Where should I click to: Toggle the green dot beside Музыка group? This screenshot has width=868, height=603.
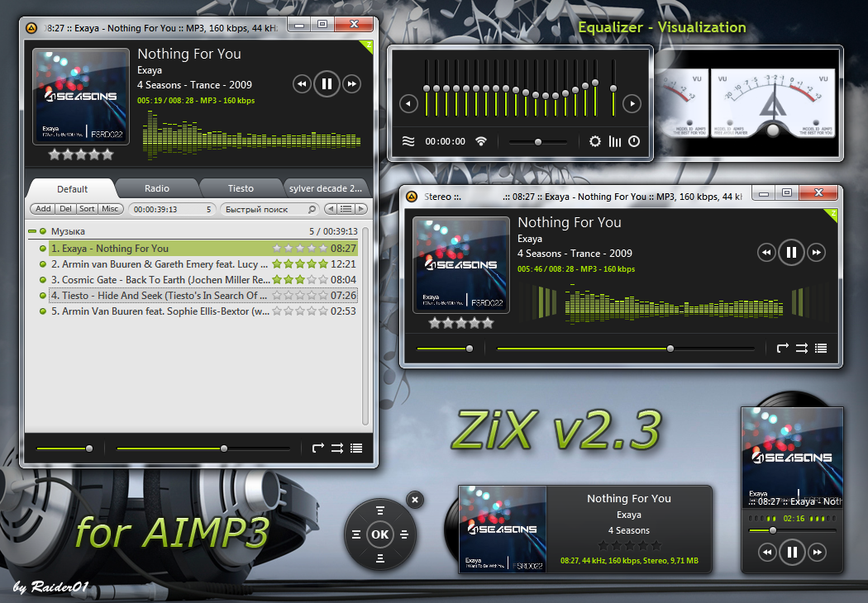pos(43,231)
